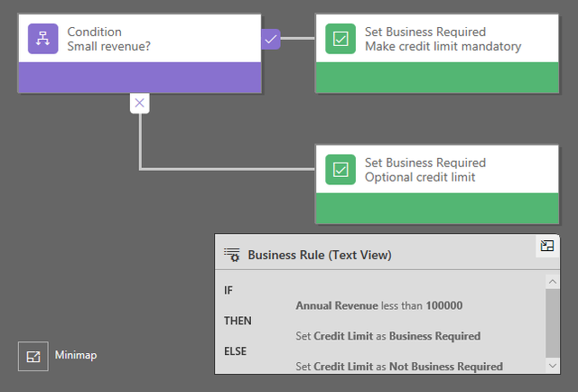The width and height of the screenshot is (578, 392).
Task: Click the Business Rule Text View header icon
Action: 231,255
